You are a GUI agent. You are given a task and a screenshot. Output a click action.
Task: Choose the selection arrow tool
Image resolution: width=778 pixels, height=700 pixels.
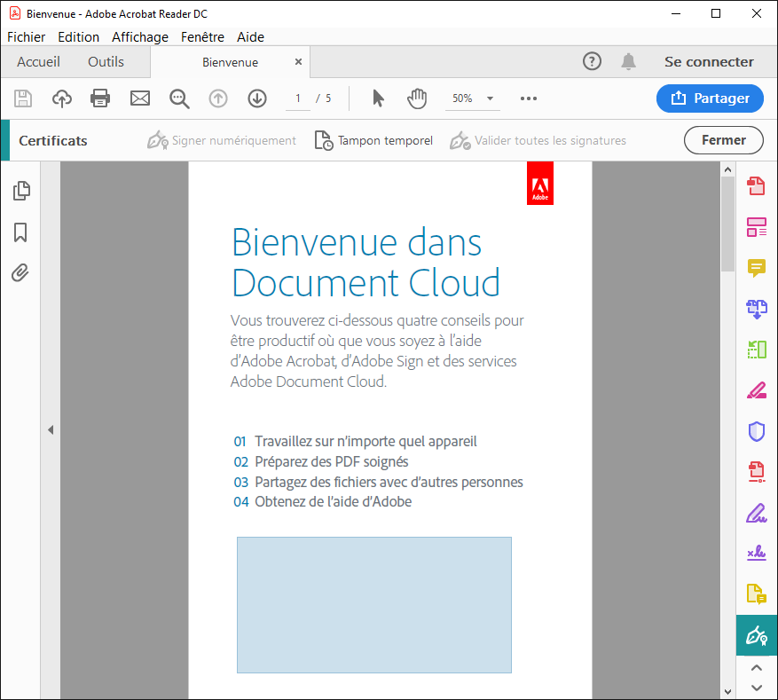coord(378,98)
